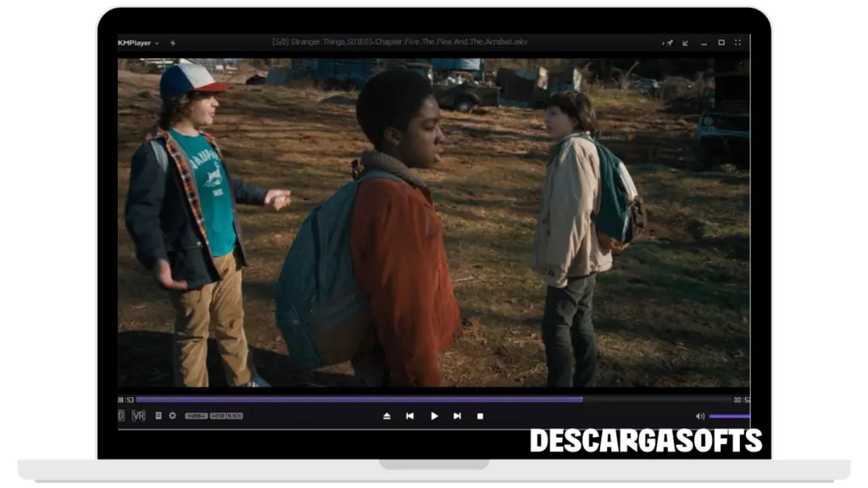The height and width of the screenshot is (488, 868).
Task: Maximize the KMPlayer window
Action: (721, 42)
